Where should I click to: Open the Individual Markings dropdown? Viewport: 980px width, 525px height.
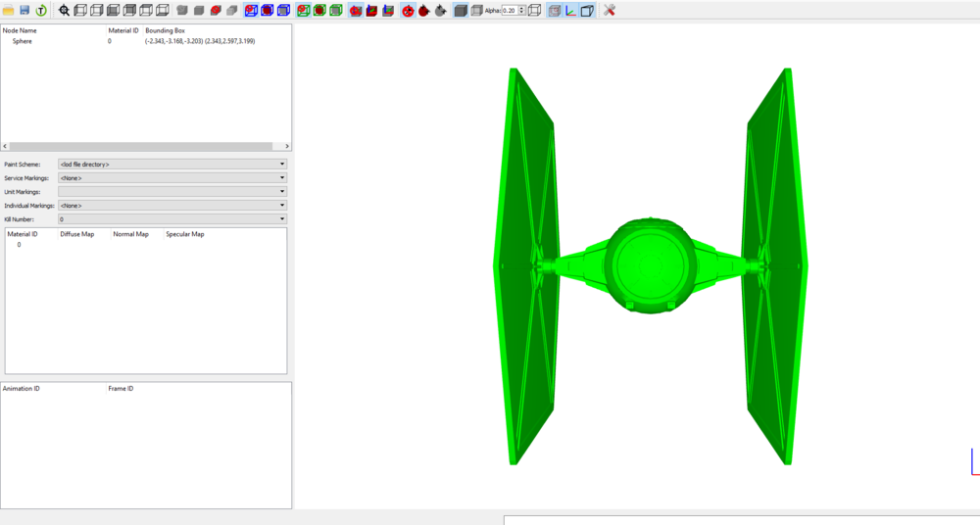coord(172,205)
